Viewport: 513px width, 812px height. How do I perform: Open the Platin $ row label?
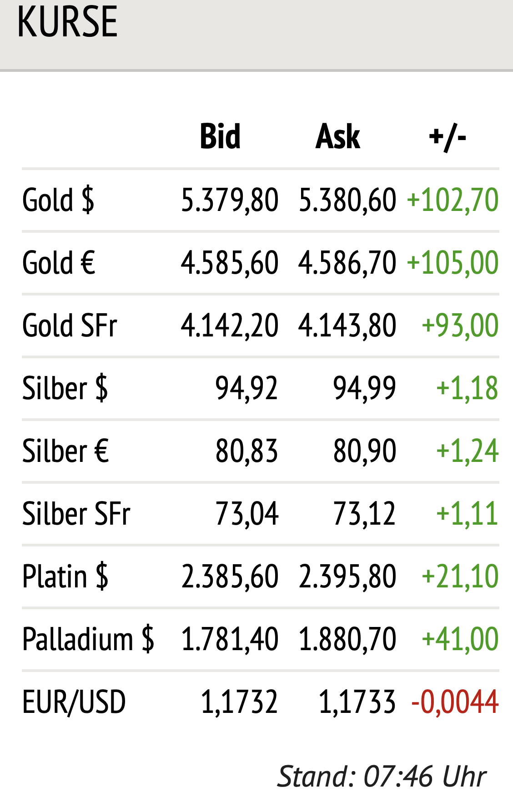tap(65, 576)
